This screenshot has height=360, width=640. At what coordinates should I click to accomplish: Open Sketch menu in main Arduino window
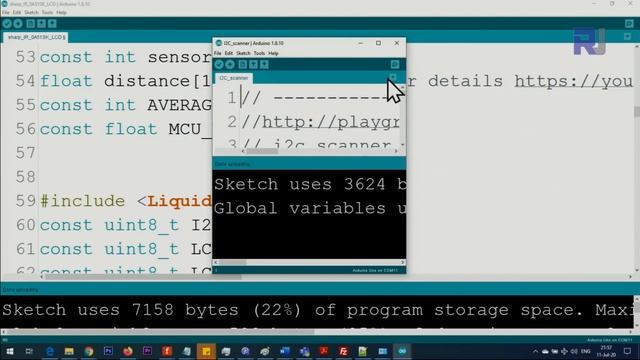(x=31, y=13)
